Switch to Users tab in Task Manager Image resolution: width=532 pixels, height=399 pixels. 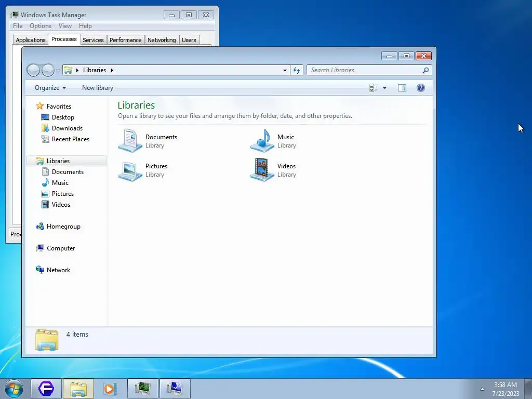pos(189,40)
